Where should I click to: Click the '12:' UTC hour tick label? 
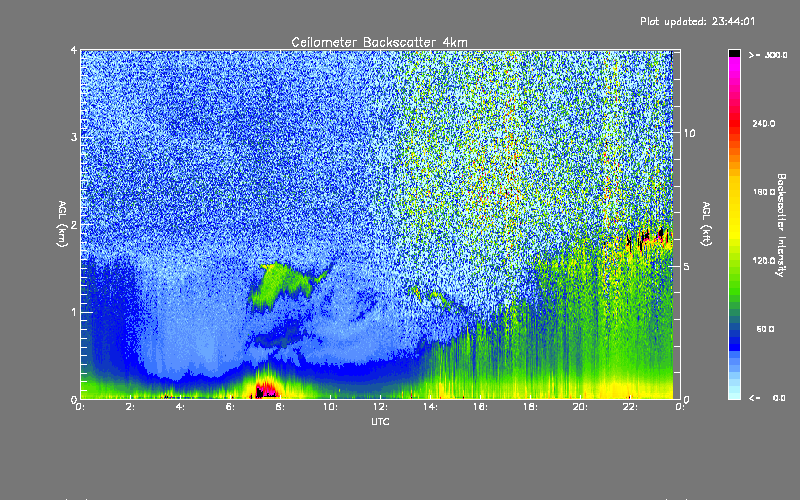tap(381, 407)
